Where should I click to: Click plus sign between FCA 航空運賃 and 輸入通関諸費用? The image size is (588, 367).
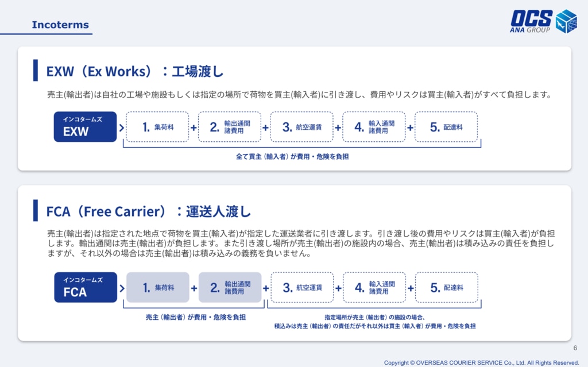click(338, 288)
